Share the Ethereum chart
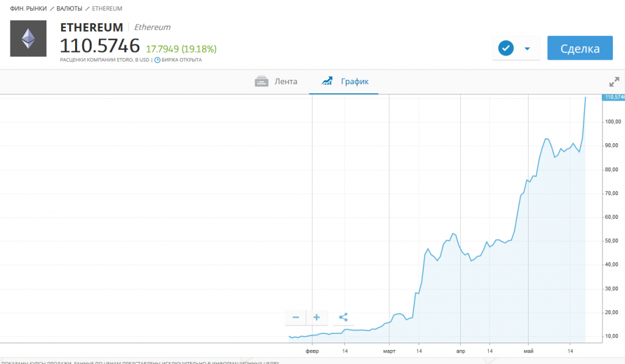This screenshot has height=364, width=625. [343, 317]
